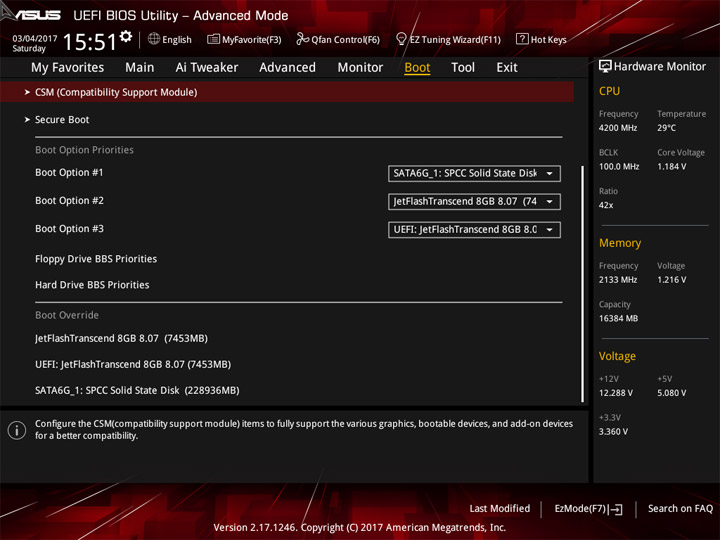Click Search on FAQ
The height and width of the screenshot is (540, 720).
tap(681, 509)
